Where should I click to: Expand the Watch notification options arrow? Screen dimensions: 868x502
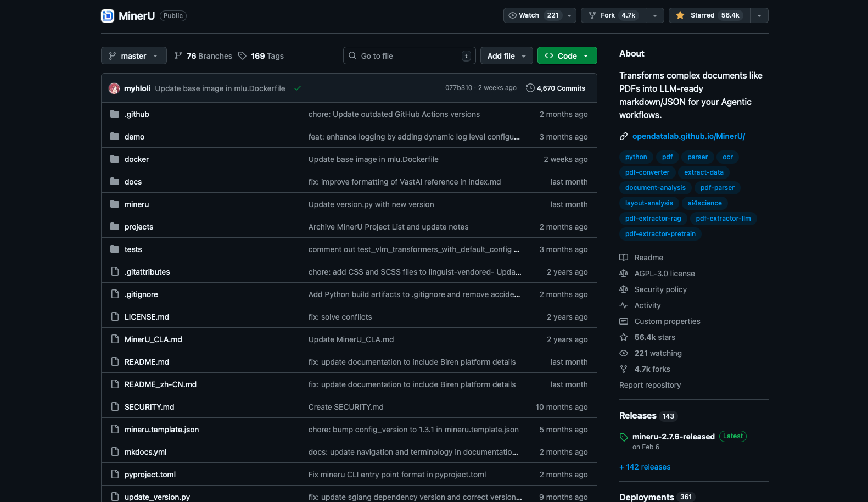point(569,15)
